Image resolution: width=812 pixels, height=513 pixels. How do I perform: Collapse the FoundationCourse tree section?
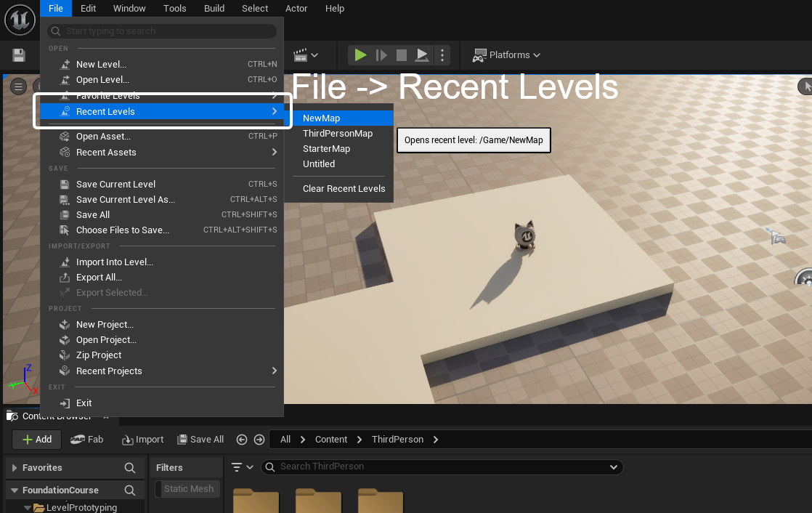point(15,490)
